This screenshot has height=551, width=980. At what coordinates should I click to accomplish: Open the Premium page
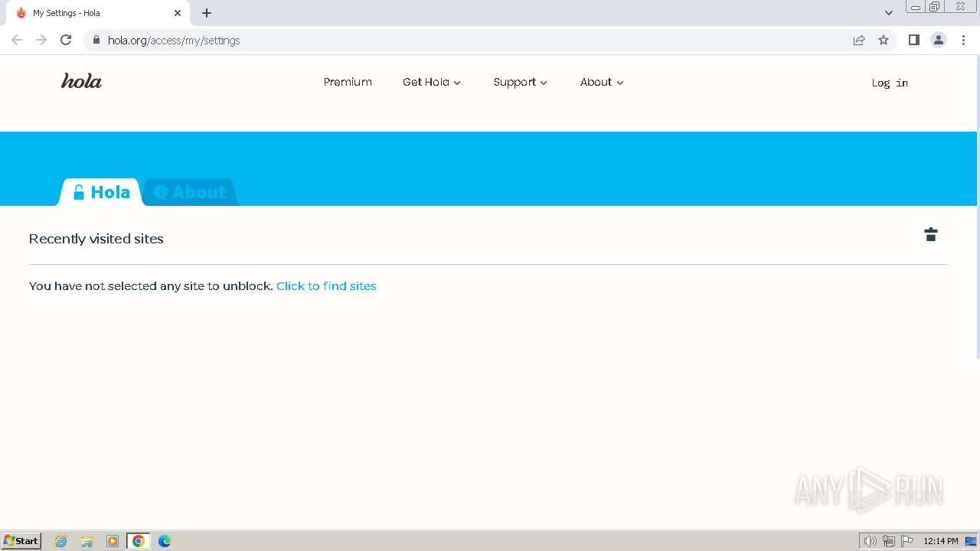348,82
